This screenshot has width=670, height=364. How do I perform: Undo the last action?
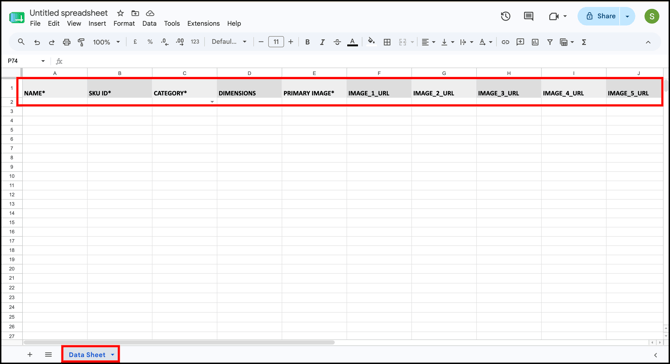(x=37, y=42)
